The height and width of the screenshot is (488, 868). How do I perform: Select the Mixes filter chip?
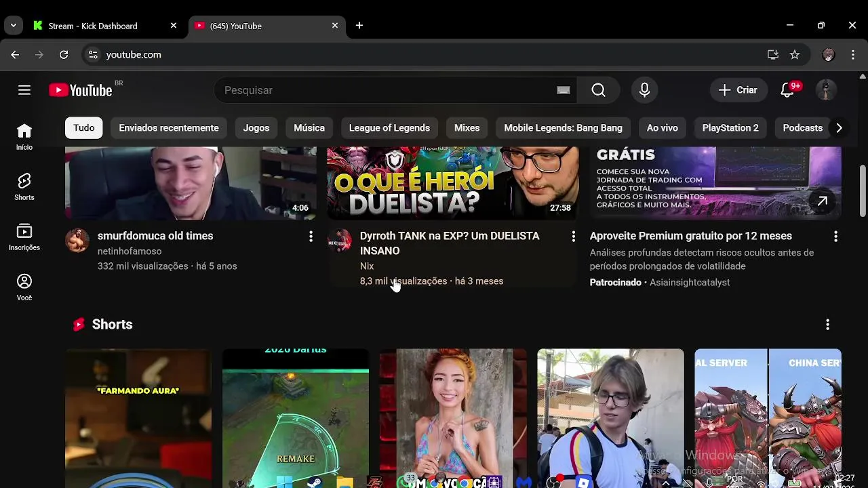click(467, 128)
